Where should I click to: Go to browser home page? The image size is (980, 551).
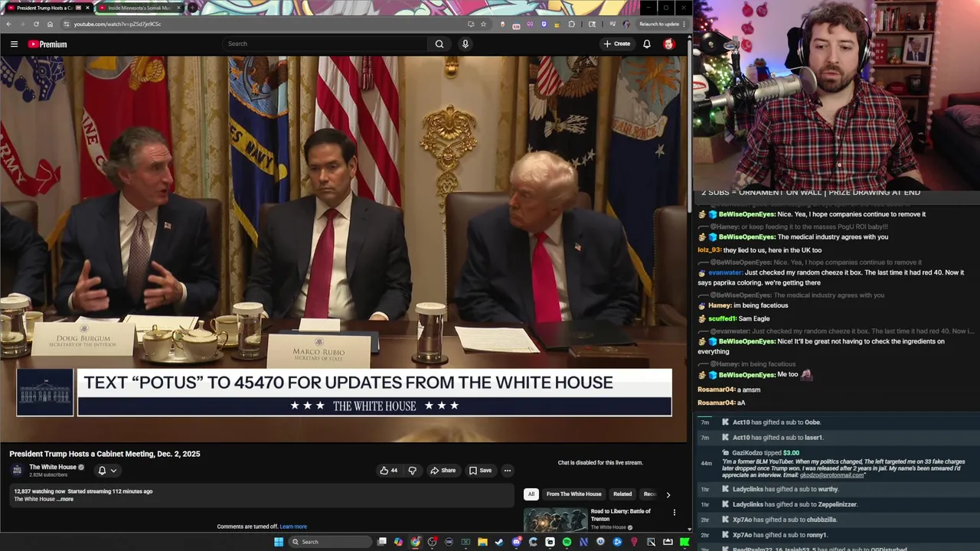(50, 24)
